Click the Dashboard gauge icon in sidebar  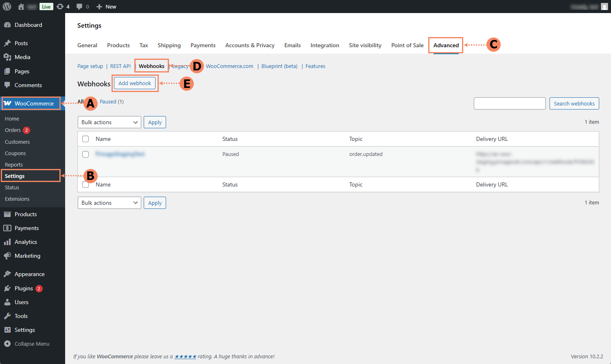click(x=7, y=25)
